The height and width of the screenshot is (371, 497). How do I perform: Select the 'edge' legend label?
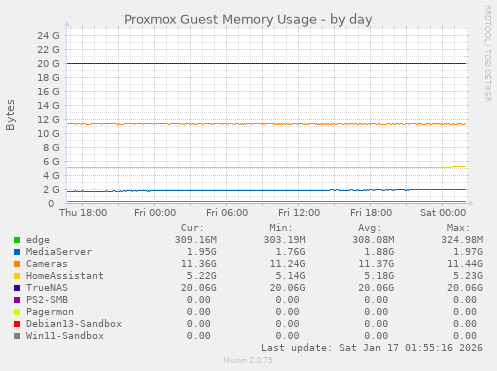coord(38,240)
